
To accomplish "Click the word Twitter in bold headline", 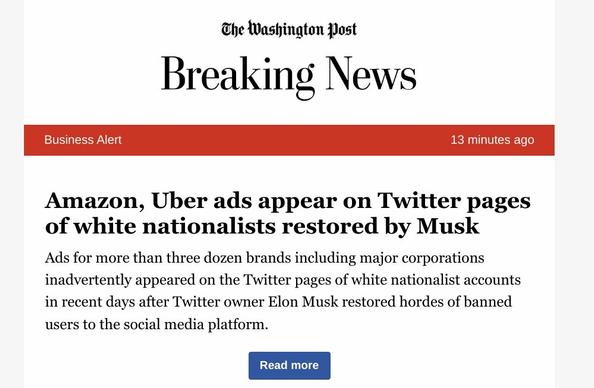I will 419,200.
